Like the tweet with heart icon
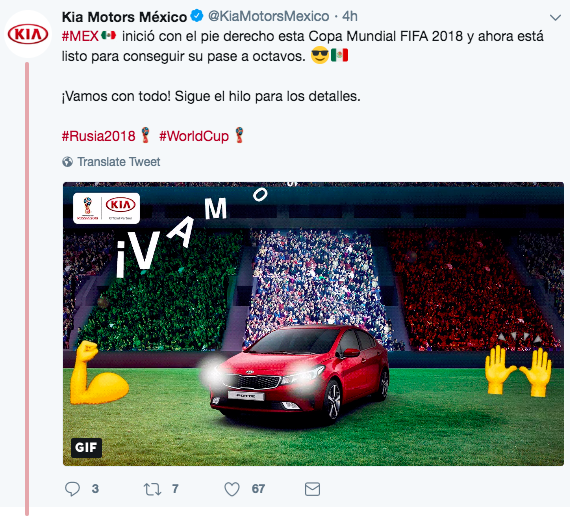This screenshot has height=516, width=570. coord(232,489)
